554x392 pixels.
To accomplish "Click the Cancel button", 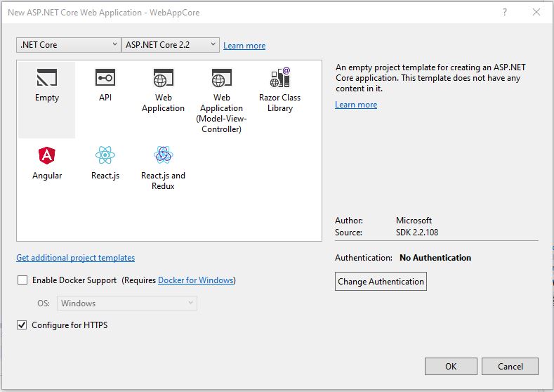I will pyautogui.click(x=510, y=366).
